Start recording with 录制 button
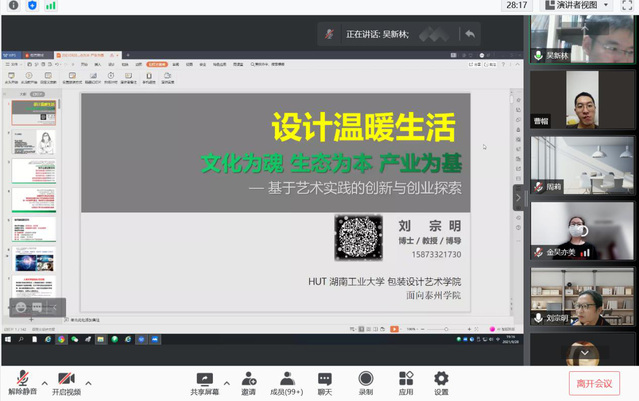Image resolution: width=639 pixels, height=401 pixels. [365, 382]
